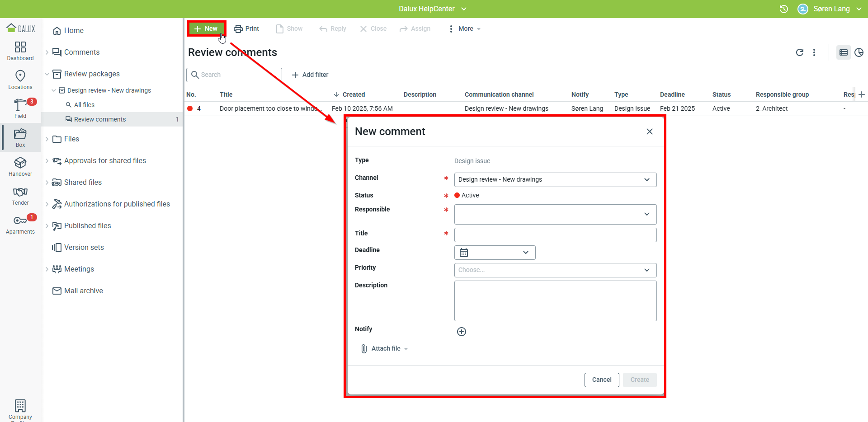The width and height of the screenshot is (868, 422).
Task: Switch to the Handover module
Action: (20, 167)
